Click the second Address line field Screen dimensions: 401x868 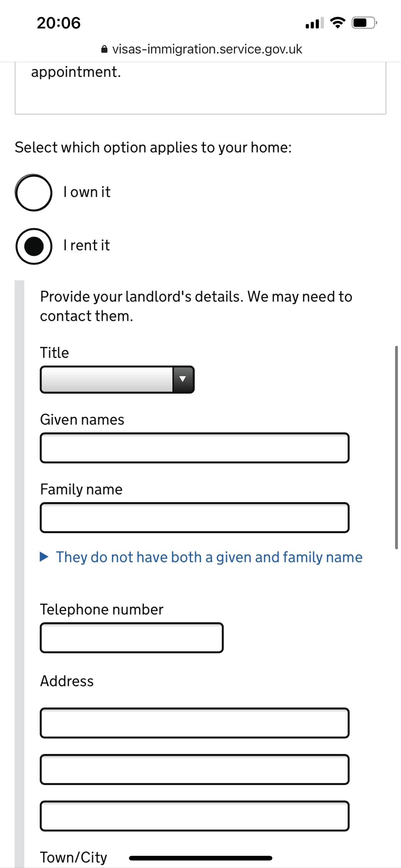[194, 769]
